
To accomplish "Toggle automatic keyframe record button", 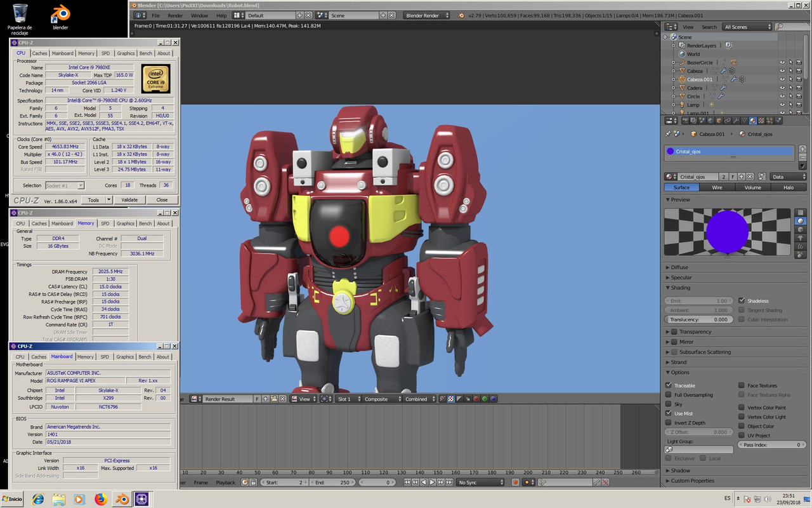I will pyautogui.click(x=516, y=483).
